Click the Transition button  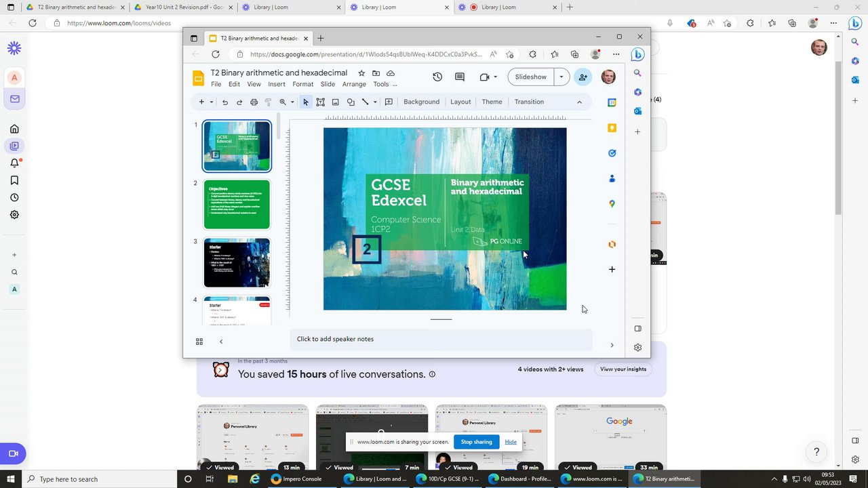tap(529, 102)
